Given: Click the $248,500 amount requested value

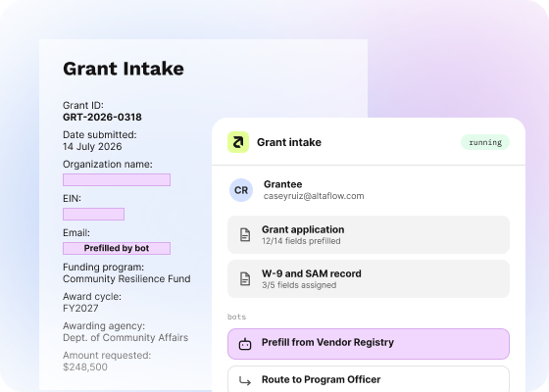Looking at the screenshot, I should tap(85, 367).
